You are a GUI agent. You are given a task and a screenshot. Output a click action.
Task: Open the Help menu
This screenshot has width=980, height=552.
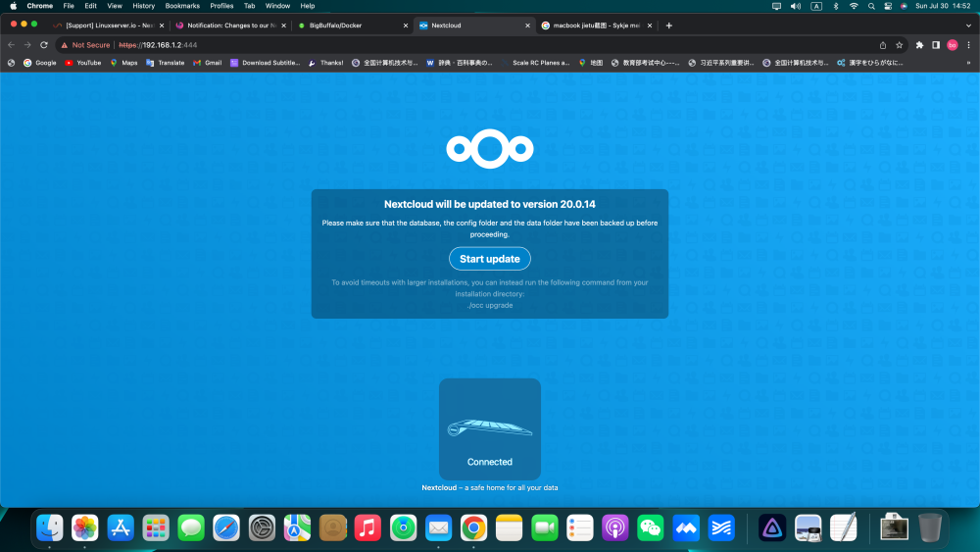click(x=308, y=6)
